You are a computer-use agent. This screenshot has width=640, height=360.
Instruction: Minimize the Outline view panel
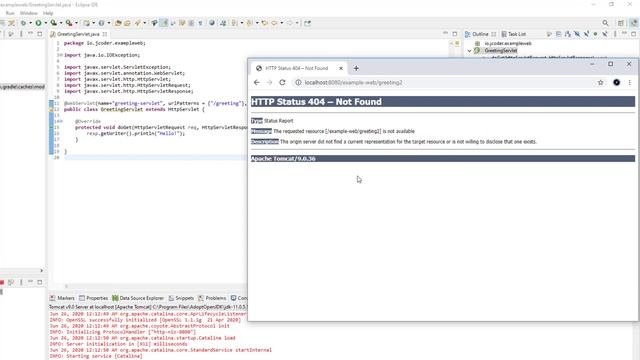click(x=624, y=34)
